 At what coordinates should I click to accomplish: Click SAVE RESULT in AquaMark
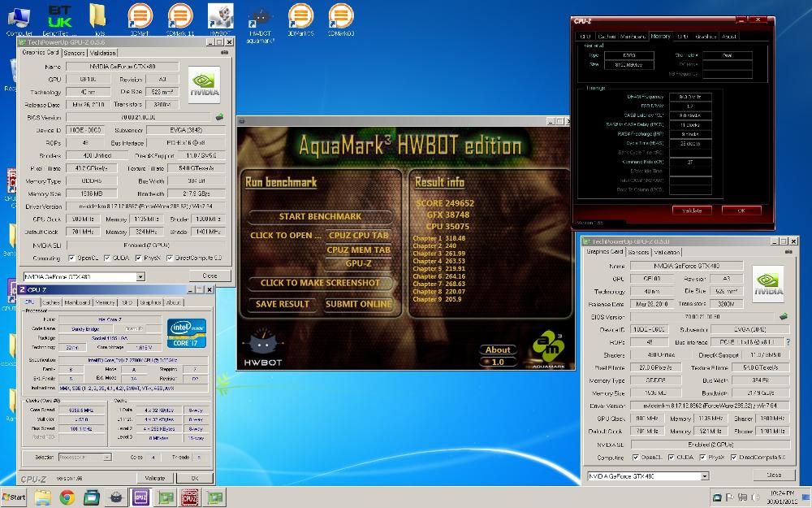point(283,304)
